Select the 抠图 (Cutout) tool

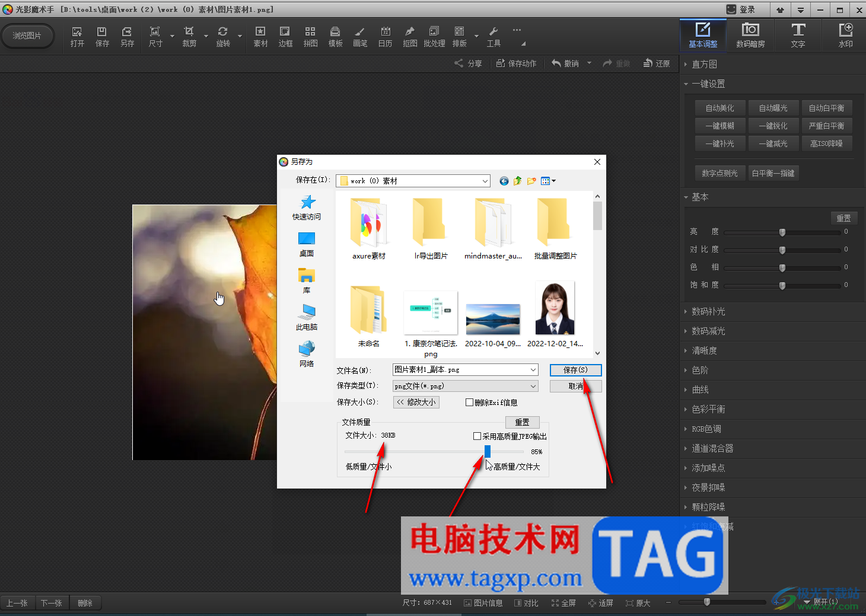point(410,37)
